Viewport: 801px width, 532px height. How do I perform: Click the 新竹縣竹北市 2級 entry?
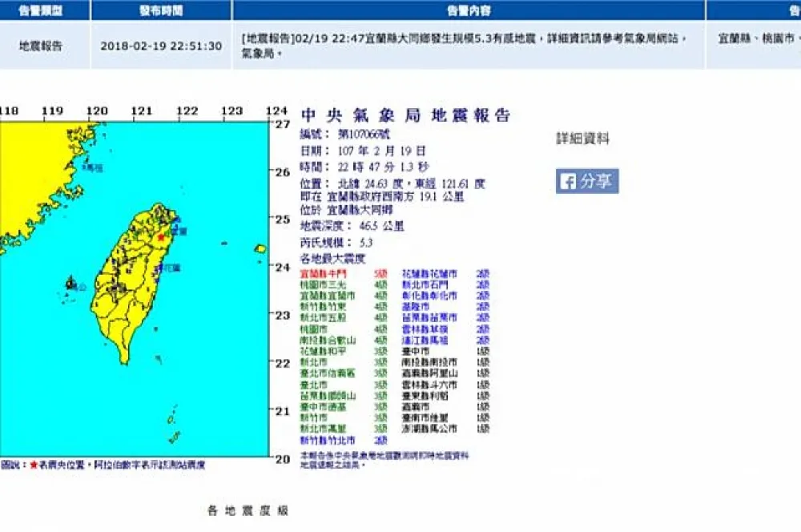(x=344, y=440)
